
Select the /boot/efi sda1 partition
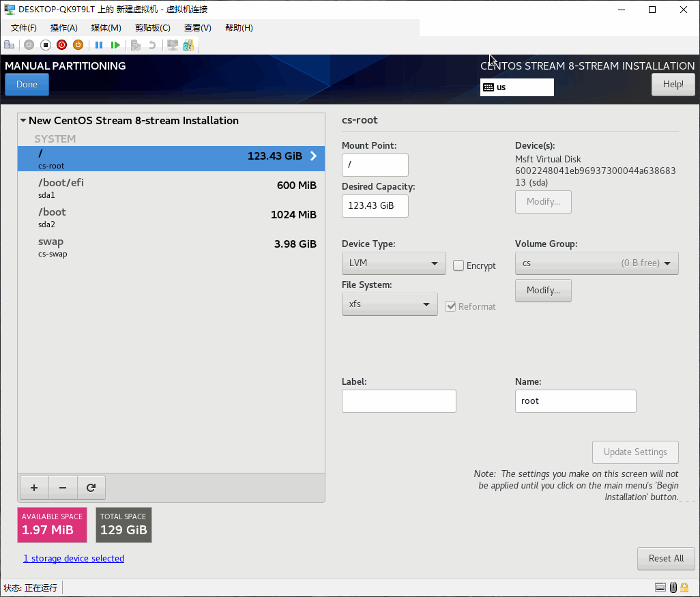pos(171,188)
